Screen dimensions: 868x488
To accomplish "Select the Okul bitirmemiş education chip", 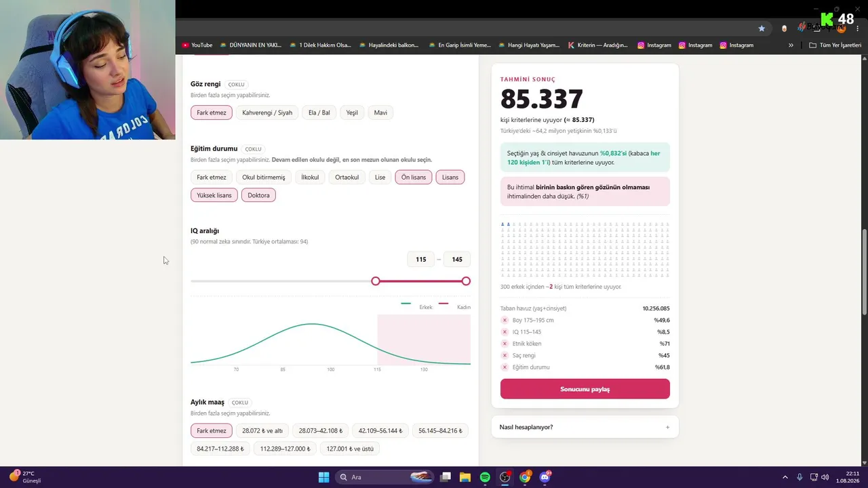I will pos(264,178).
